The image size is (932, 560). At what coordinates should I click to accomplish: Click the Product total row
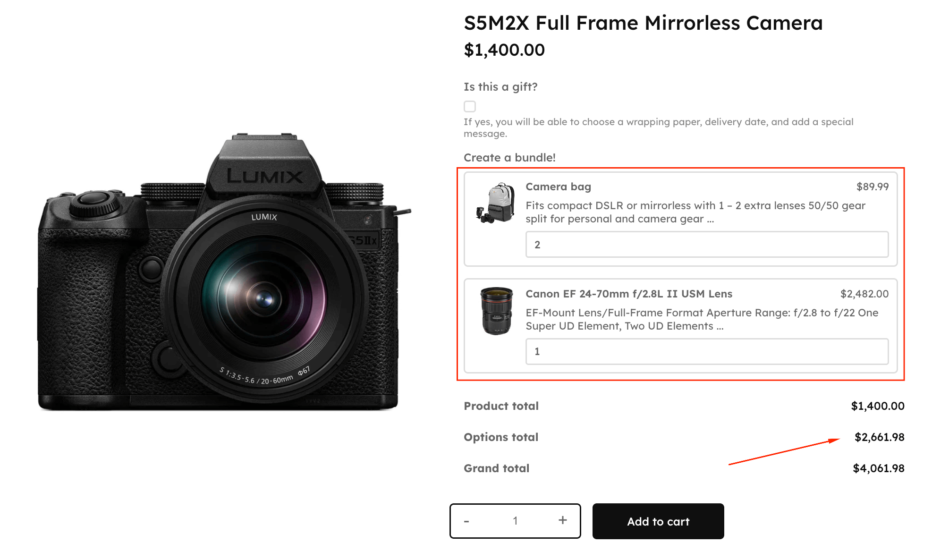(501, 406)
